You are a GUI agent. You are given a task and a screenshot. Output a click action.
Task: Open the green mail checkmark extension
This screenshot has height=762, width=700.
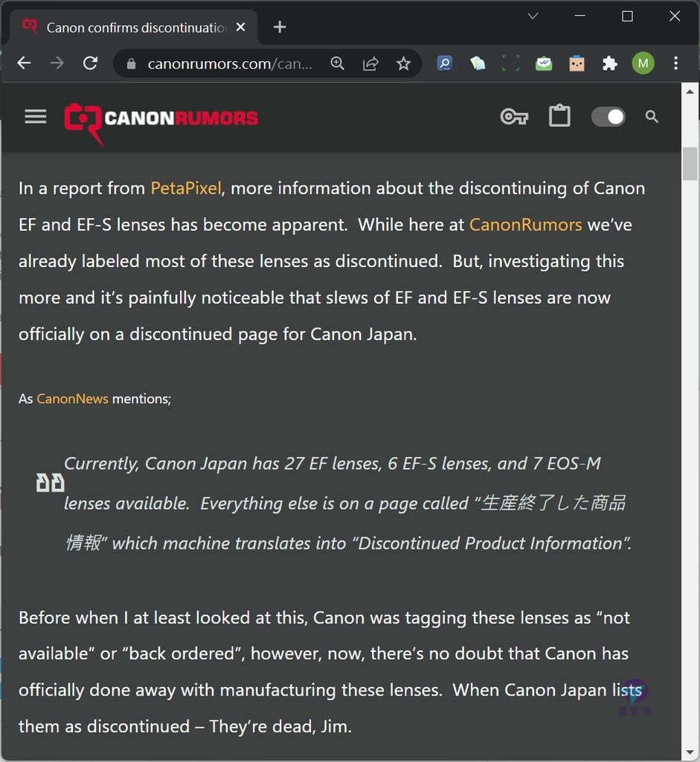pyautogui.click(x=544, y=63)
